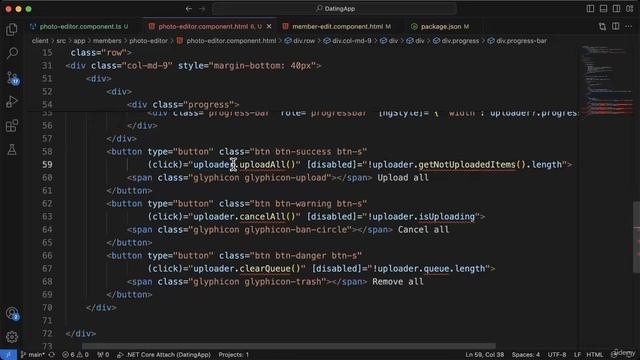The image size is (640, 360).
Task: Change encoding via UTF-8 status
Action: [557, 355]
